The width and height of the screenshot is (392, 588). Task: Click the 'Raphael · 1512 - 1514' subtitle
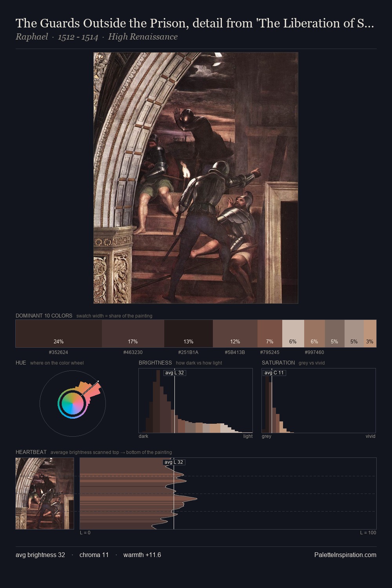pos(96,37)
